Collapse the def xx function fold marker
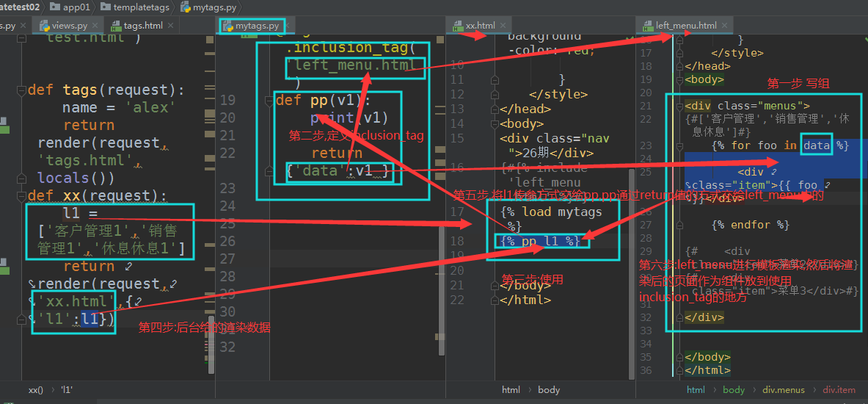 click(22, 196)
